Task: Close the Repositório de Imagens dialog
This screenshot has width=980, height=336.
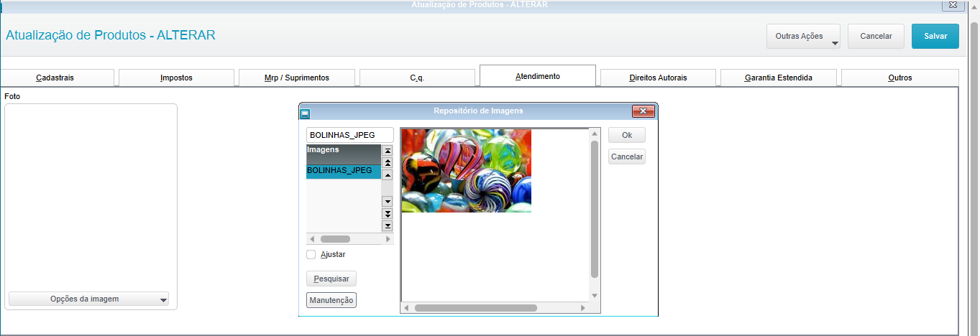Action: coord(643,111)
